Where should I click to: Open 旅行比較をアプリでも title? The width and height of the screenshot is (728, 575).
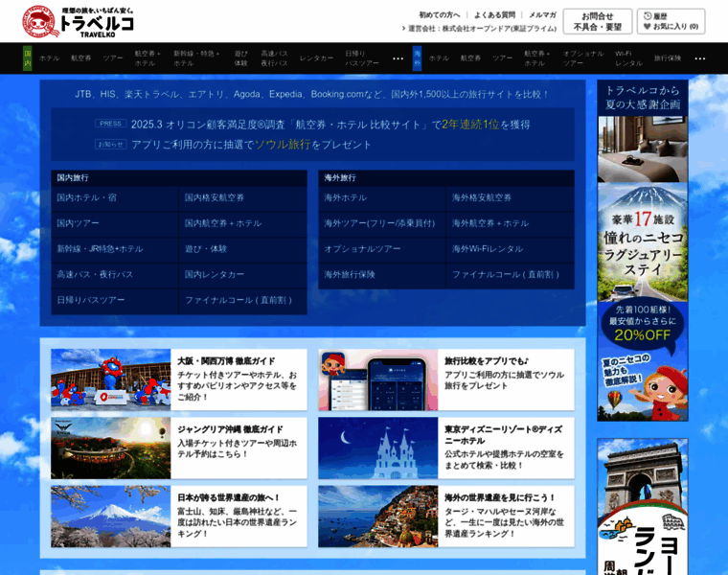click(486, 361)
